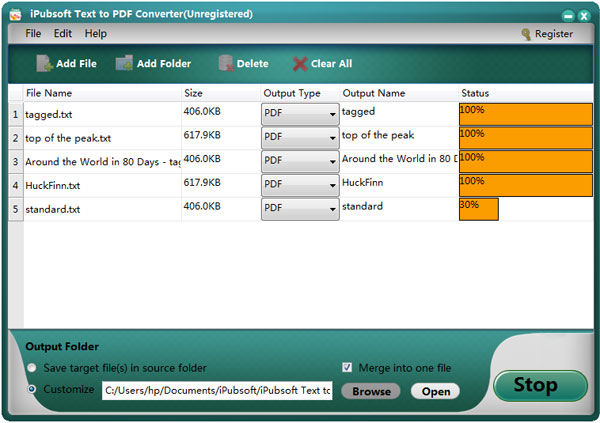The width and height of the screenshot is (600, 423).
Task: Click the 30% progress bar for standard.txt
Action: coord(478,209)
